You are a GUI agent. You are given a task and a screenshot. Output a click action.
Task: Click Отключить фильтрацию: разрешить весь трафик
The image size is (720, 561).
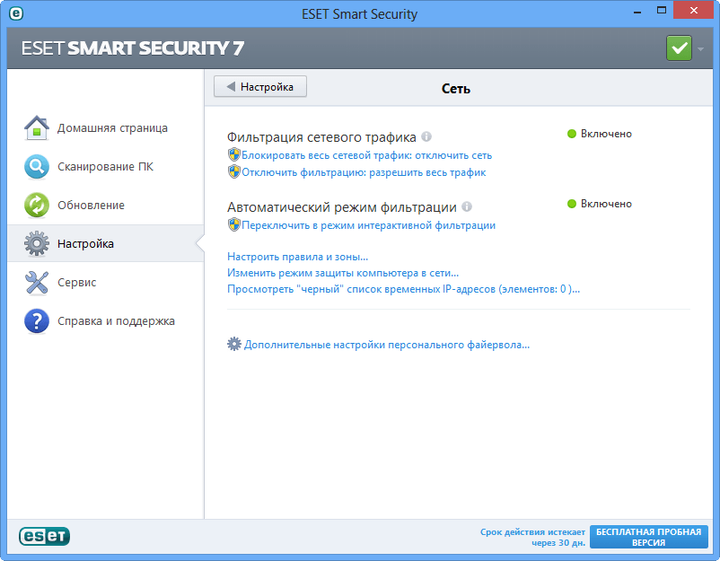point(364,172)
